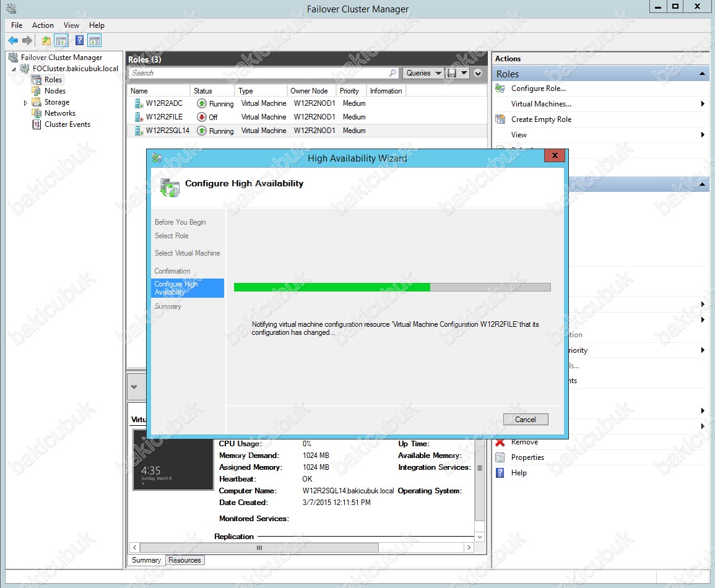Click the High Availability Wizard title bar icon
The width and height of the screenshot is (715, 588).
tap(157, 158)
